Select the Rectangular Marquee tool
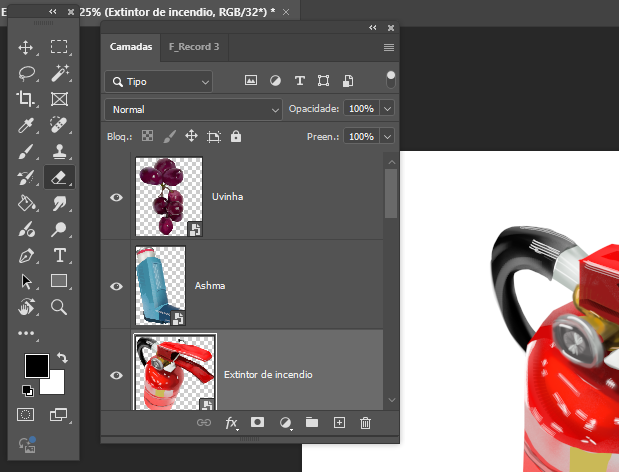619x472 pixels. click(x=59, y=47)
